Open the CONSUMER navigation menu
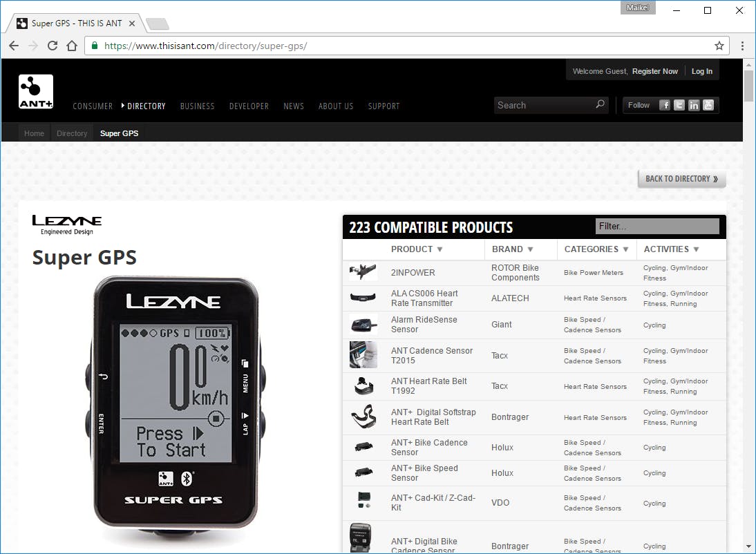Image resolution: width=756 pixels, height=554 pixels. tap(93, 106)
